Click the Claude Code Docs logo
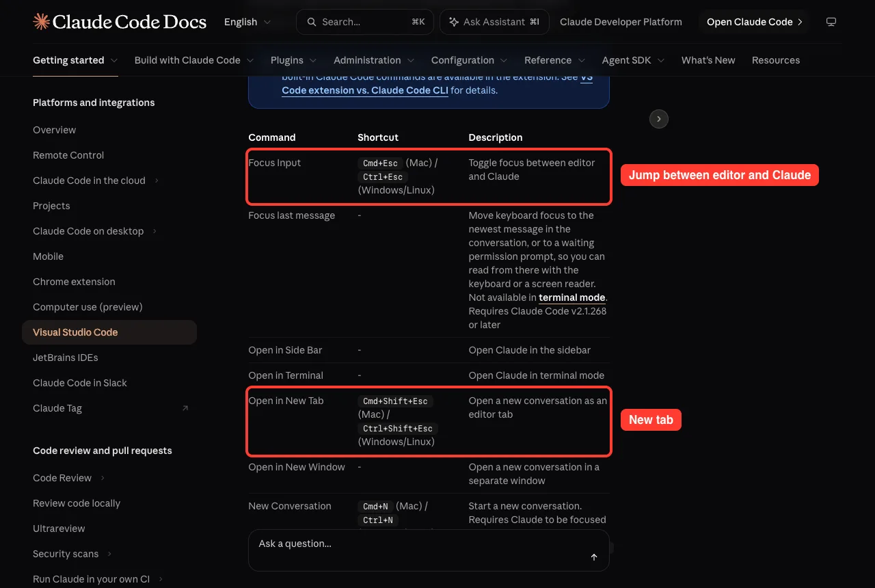Viewport: 875px width, 588px height. [120, 22]
